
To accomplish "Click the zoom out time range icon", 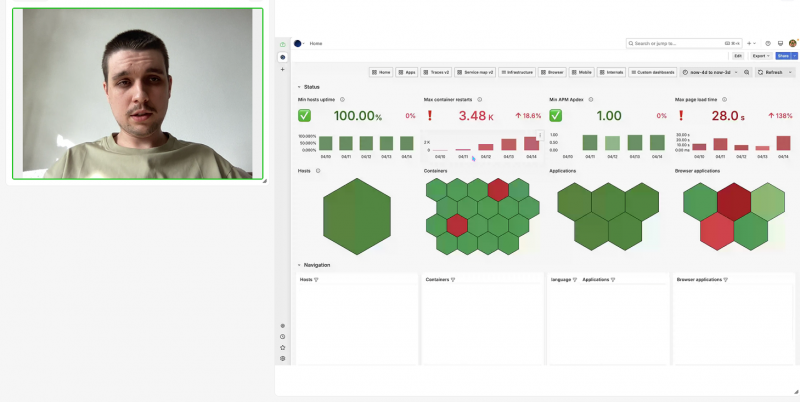I will (x=746, y=73).
